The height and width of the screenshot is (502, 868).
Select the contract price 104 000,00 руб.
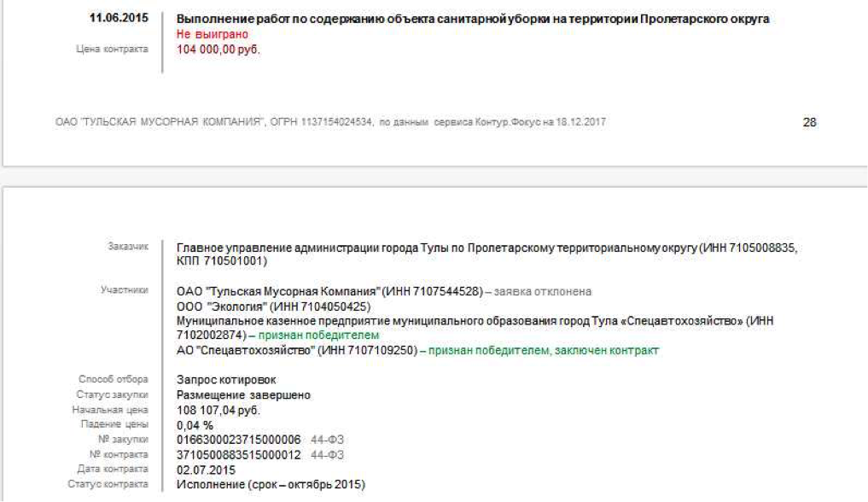218,50
